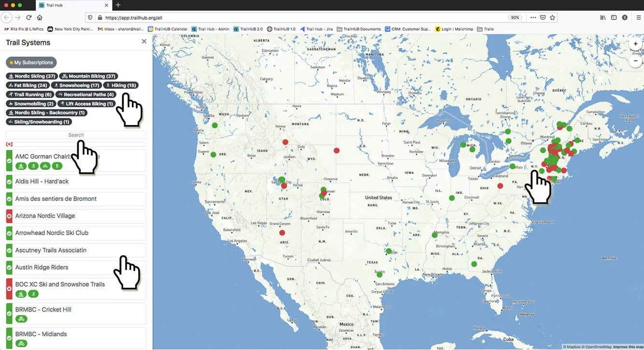Open the Austin Ridge Riders trail system
Image resolution: width=644 pixels, height=350 pixels.
(76, 267)
